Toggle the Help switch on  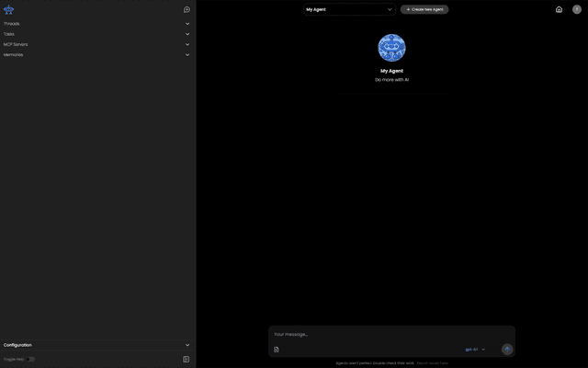pyautogui.click(x=30, y=359)
